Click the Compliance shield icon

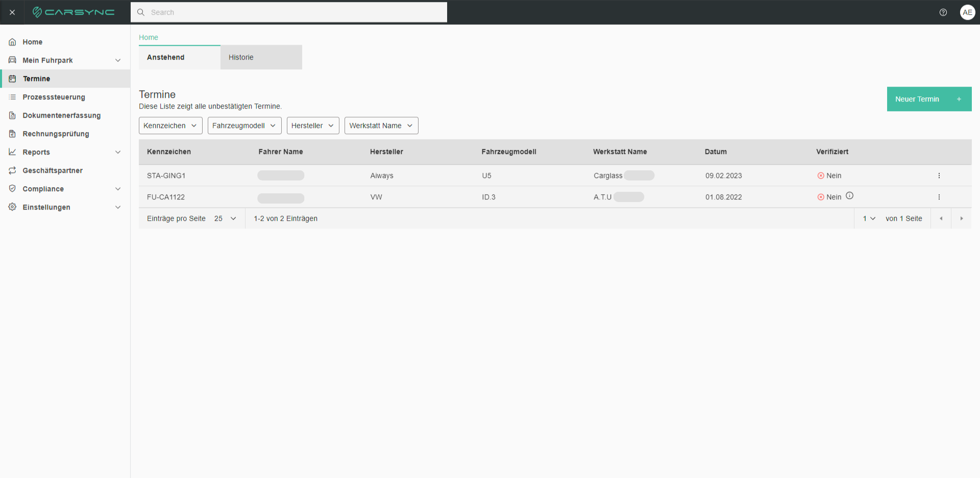[12, 189]
